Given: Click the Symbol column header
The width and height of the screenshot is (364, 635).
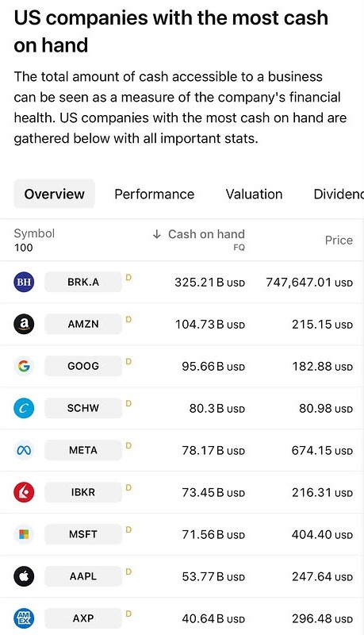Looking at the screenshot, I should click(34, 233).
